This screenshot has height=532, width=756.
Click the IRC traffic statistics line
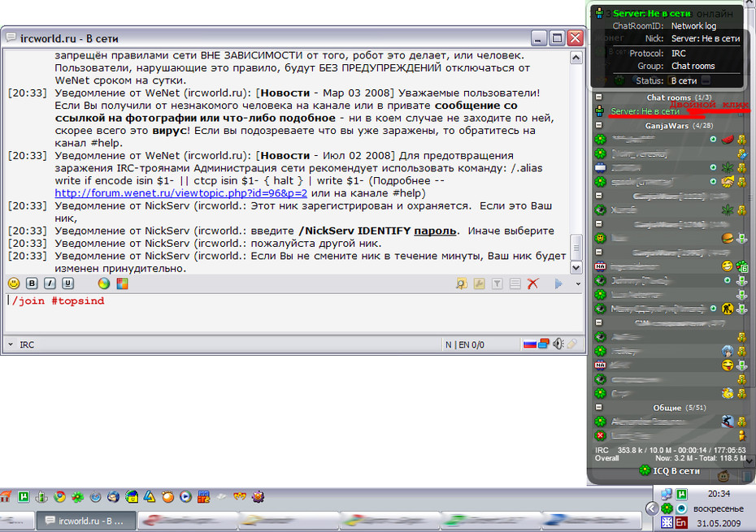670,450
